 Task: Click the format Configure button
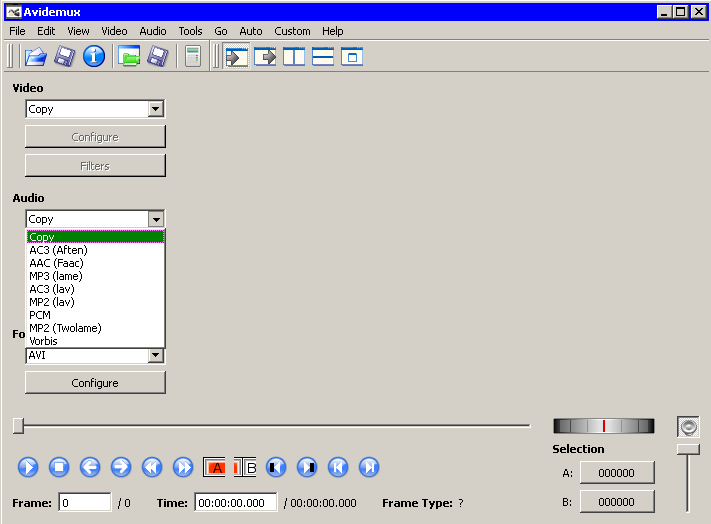click(95, 383)
